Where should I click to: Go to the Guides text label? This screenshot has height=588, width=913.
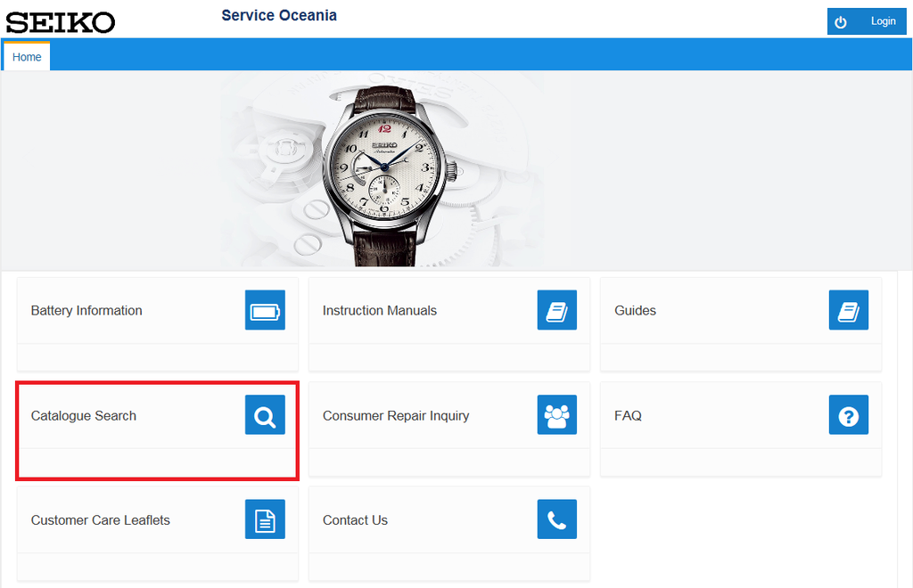[635, 311]
